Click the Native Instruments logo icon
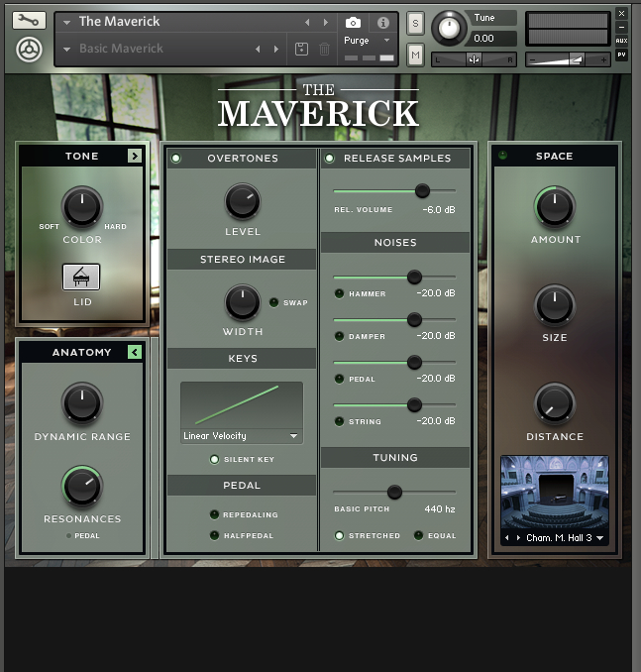The image size is (641, 672). pos(29,50)
